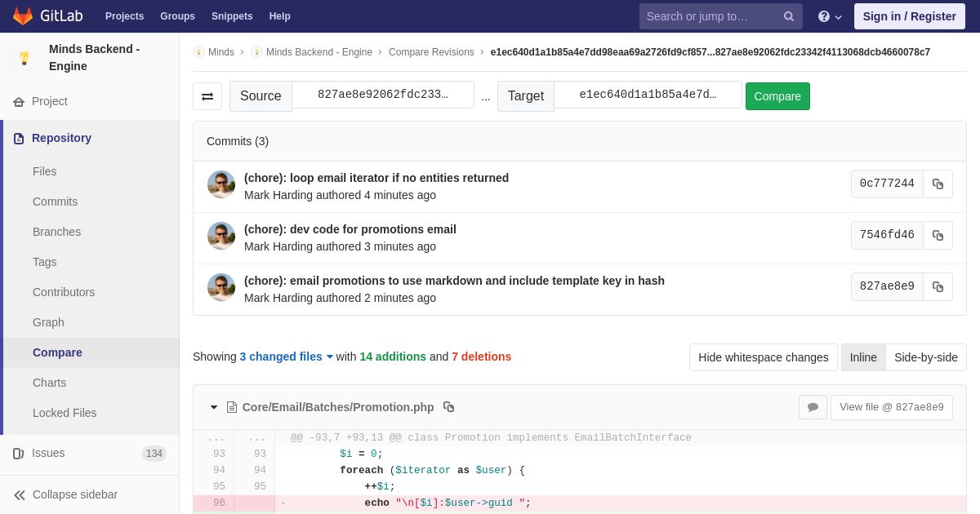The image size is (980, 514).
Task: Open the help question mark menu
Action: click(830, 16)
